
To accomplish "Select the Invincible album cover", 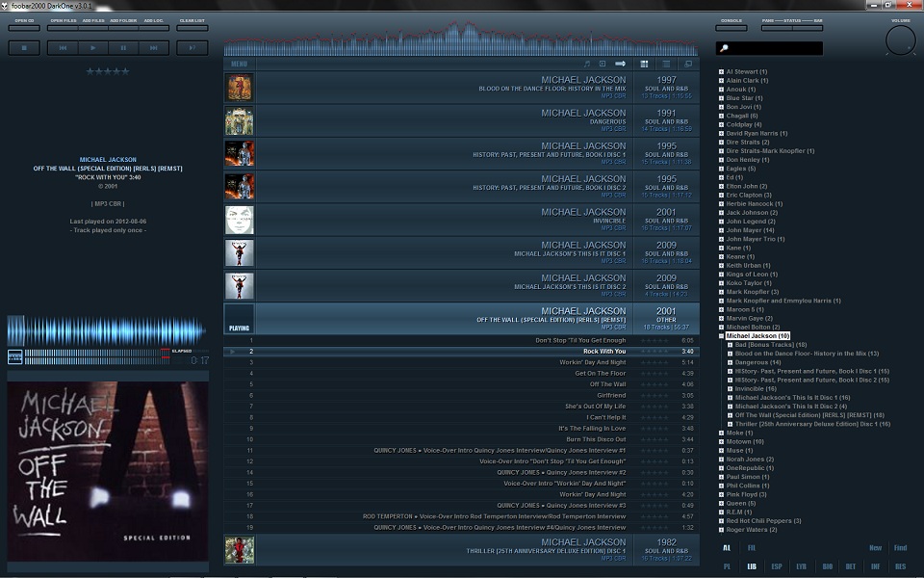I will (x=240, y=220).
